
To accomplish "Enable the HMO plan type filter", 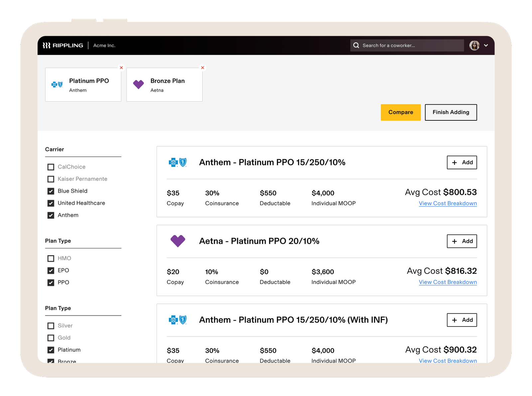I will [51, 258].
